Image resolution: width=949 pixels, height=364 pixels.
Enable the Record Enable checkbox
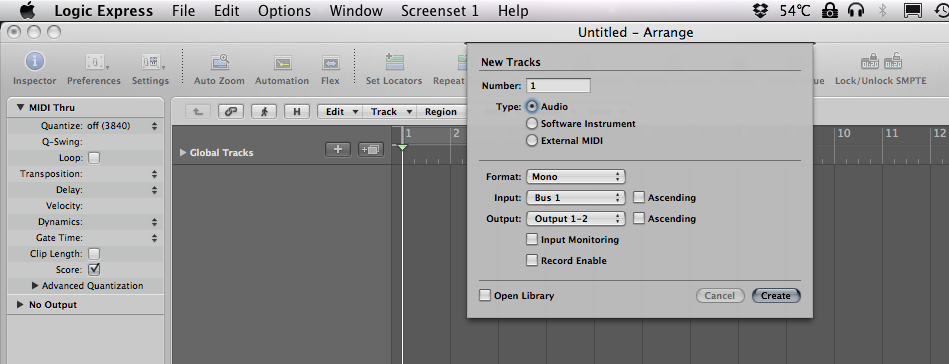point(531,260)
